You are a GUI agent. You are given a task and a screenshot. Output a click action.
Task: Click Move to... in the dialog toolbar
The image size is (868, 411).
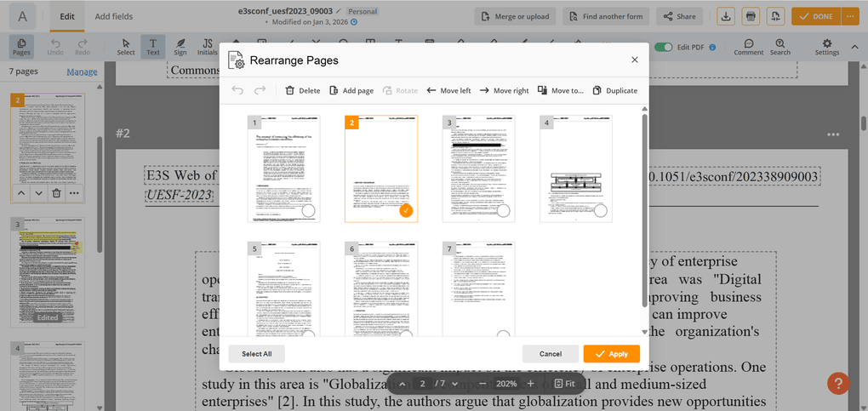[x=560, y=90]
